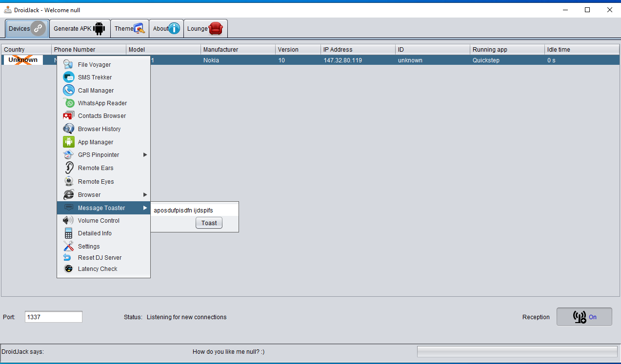Sort by the Country column header

[27, 49]
